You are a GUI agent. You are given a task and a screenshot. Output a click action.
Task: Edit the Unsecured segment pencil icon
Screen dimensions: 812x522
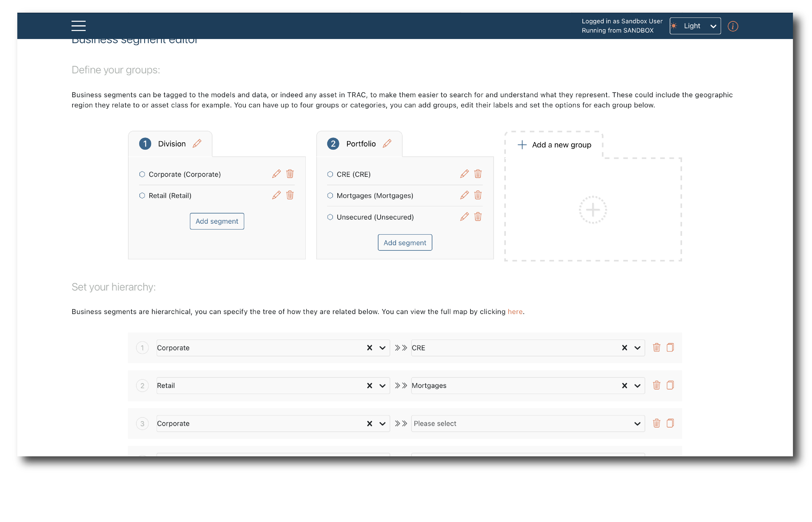click(x=464, y=217)
